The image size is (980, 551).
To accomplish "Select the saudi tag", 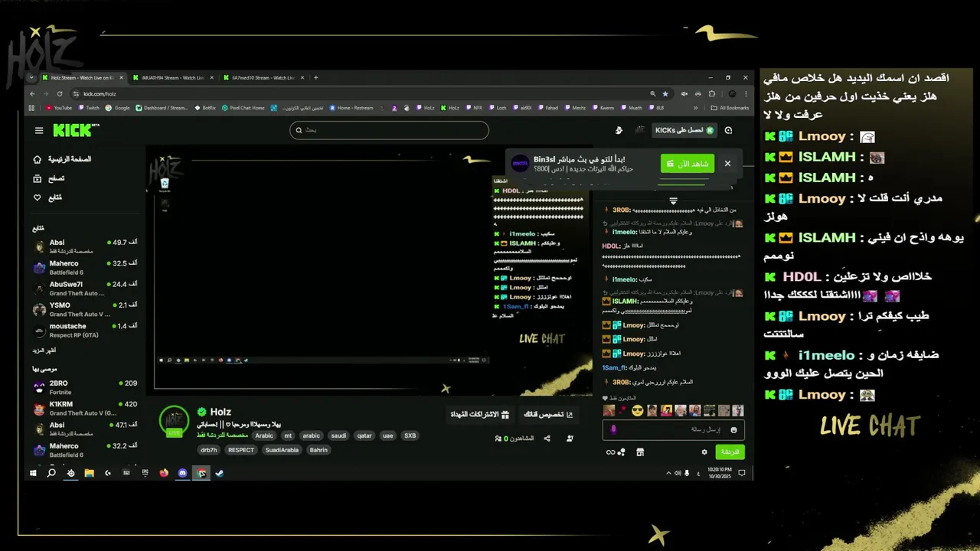I will point(338,435).
